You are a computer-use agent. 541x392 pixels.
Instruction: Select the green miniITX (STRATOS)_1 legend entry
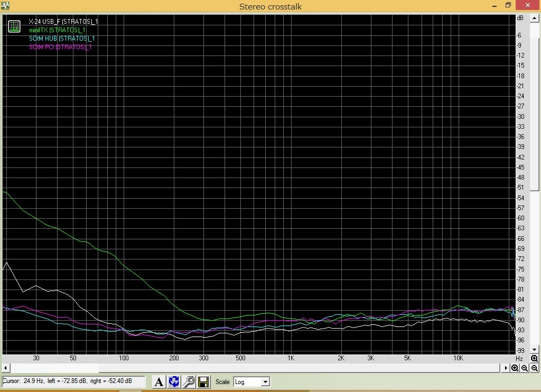(57, 30)
